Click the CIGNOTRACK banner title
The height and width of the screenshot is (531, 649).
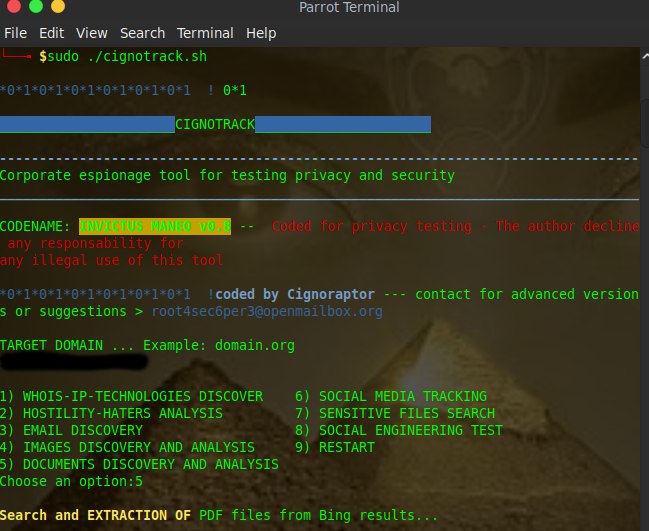click(x=215, y=124)
